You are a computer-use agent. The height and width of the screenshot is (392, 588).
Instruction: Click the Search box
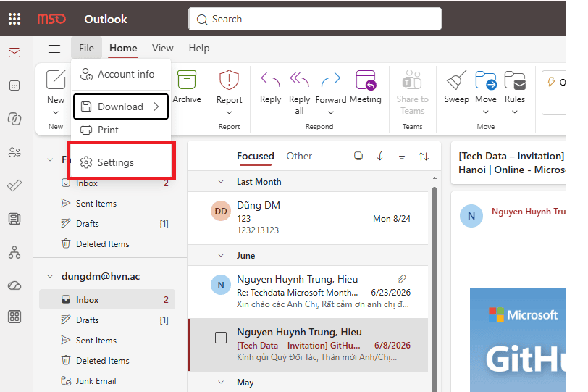coord(315,19)
